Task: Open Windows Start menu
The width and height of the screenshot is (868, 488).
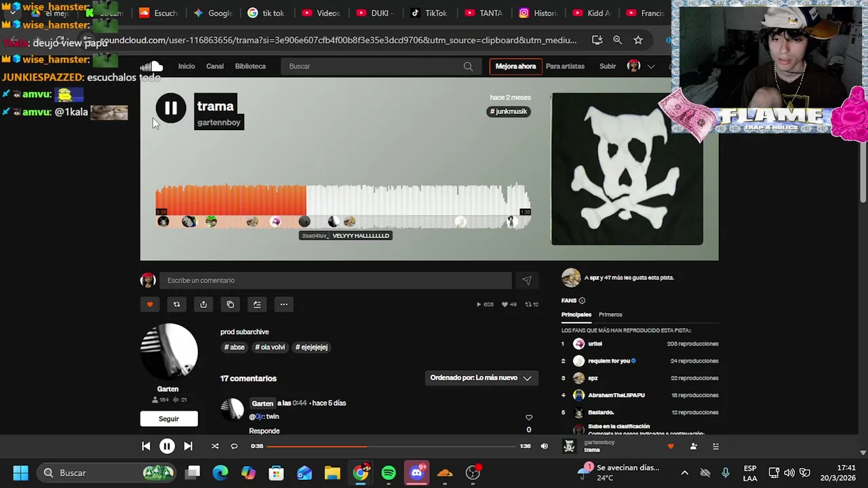Action: click(x=20, y=473)
